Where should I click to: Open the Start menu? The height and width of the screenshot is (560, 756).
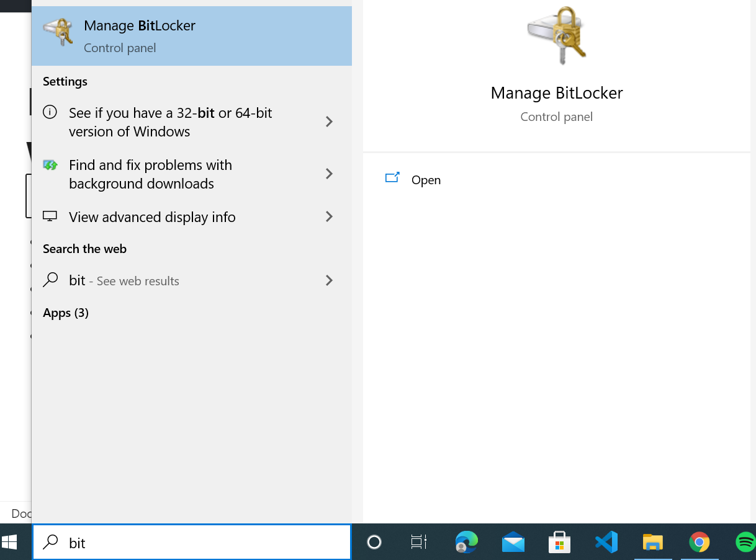[x=14, y=541]
